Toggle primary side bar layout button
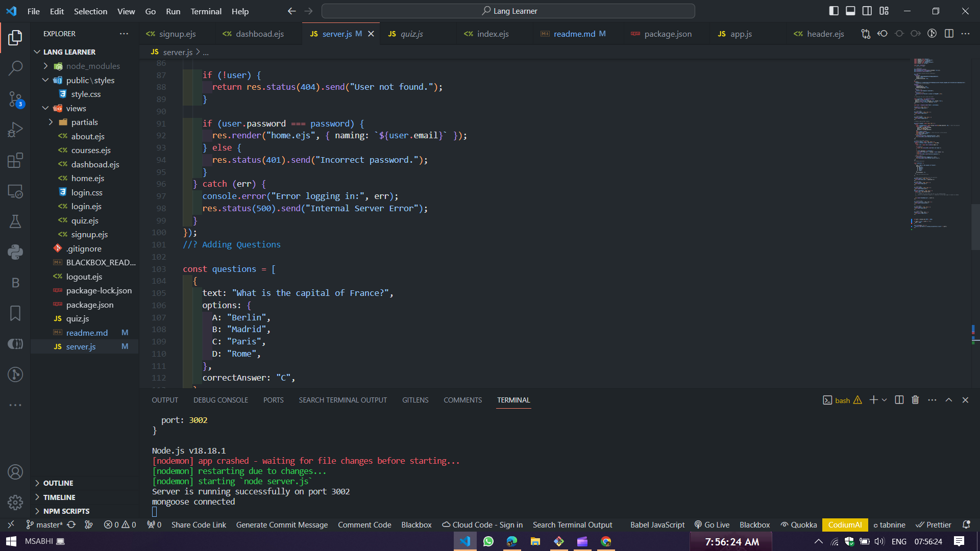 tap(834, 11)
